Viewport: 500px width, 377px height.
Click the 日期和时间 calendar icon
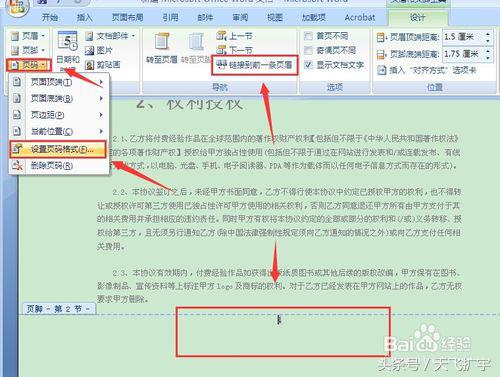click(x=68, y=42)
